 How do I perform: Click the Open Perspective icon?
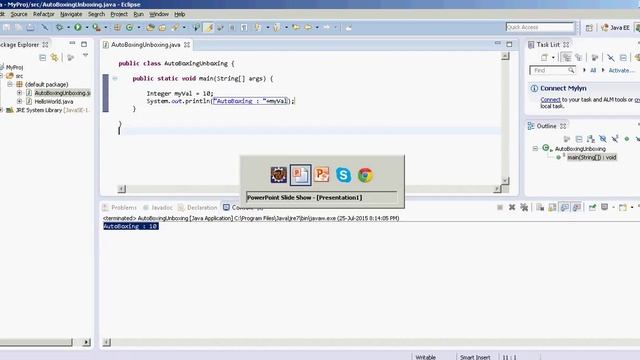pos(589,27)
